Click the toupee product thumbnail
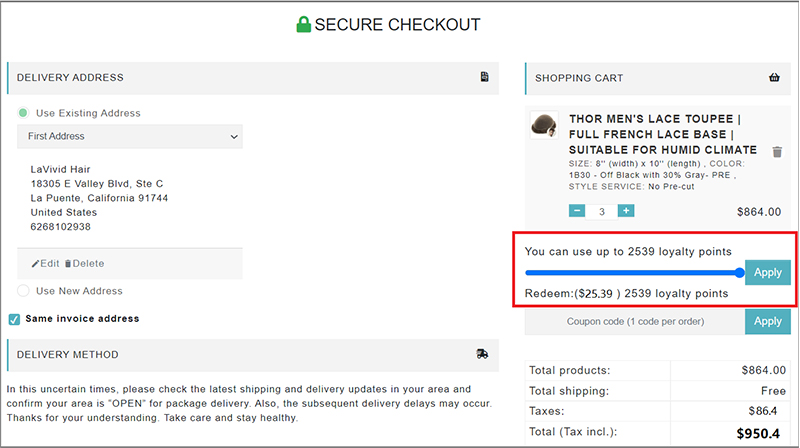 [x=544, y=126]
